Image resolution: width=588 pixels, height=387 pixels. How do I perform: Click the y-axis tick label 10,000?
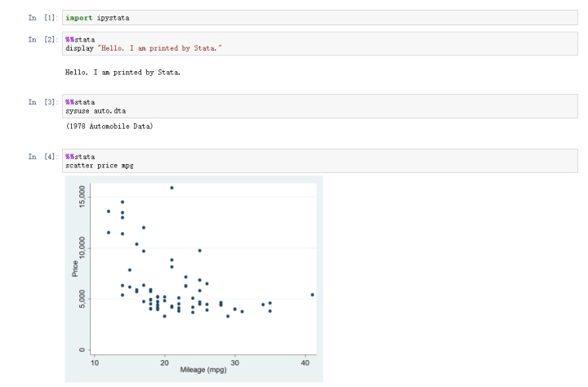coord(82,247)
